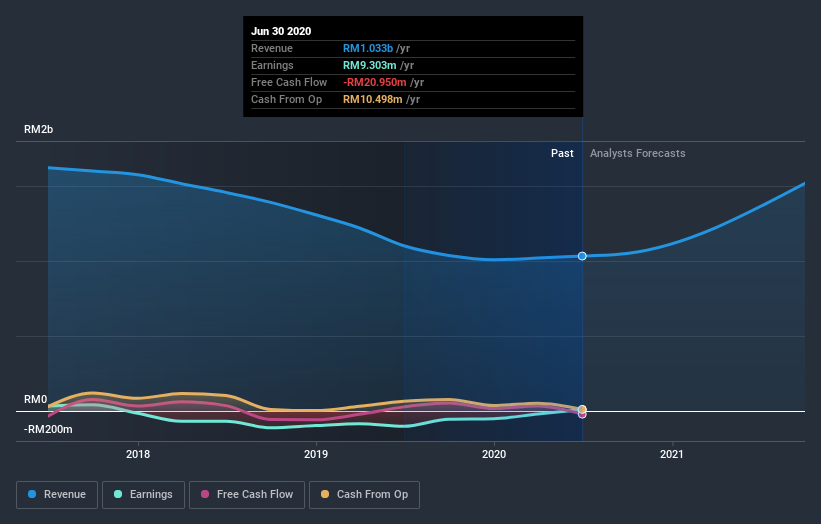
Task: Toggle the Earnings legend button
Action: click(x=143, y=495)
